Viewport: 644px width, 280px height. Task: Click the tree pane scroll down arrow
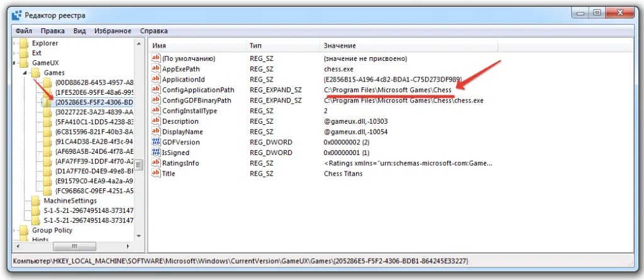click(x=139, y=236)
